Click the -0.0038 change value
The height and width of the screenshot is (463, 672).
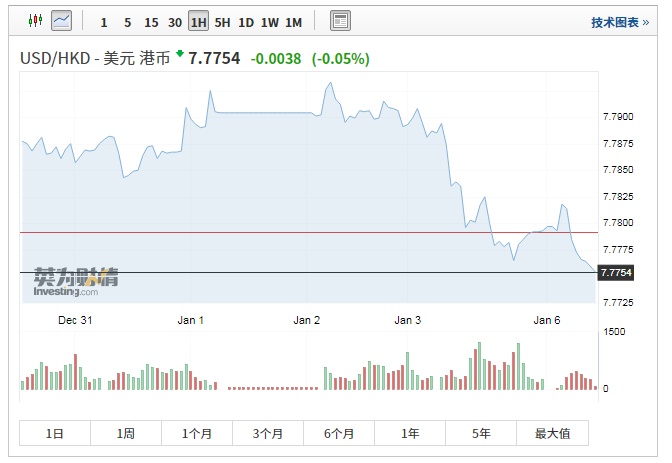276,59
